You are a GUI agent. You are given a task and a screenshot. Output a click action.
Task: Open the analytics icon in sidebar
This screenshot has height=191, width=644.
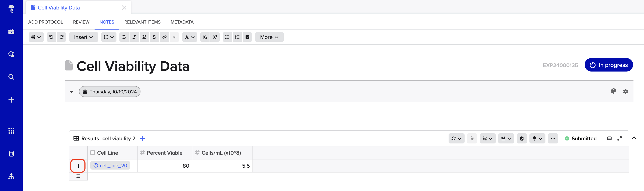[x=11, y=54]
